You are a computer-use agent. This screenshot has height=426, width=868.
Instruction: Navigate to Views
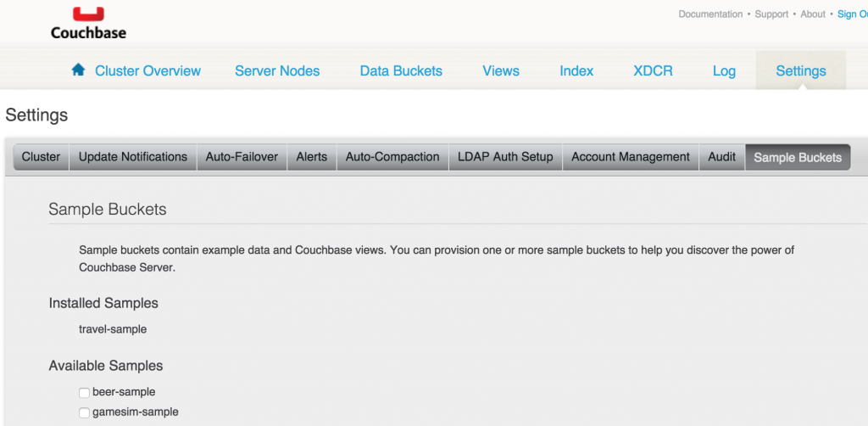(501, 71)
